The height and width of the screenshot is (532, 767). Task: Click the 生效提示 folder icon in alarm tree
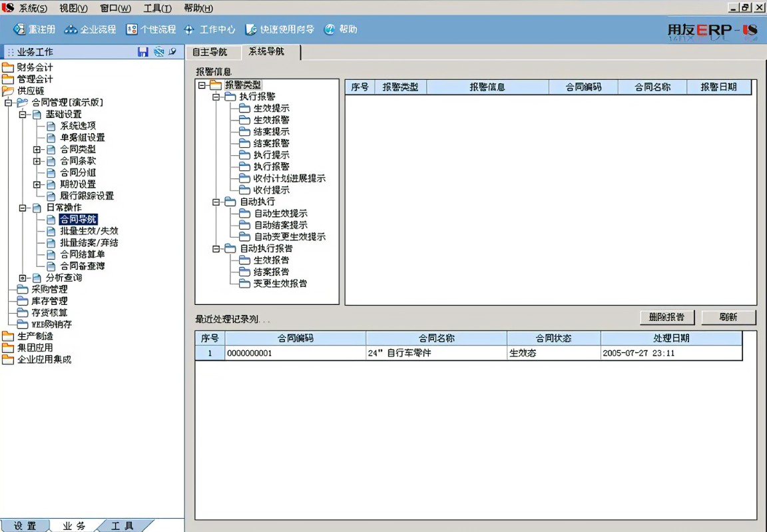[244, 108]
